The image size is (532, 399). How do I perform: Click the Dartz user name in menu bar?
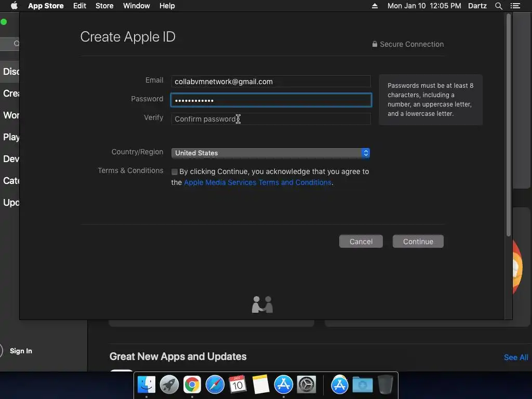(477, 6)
